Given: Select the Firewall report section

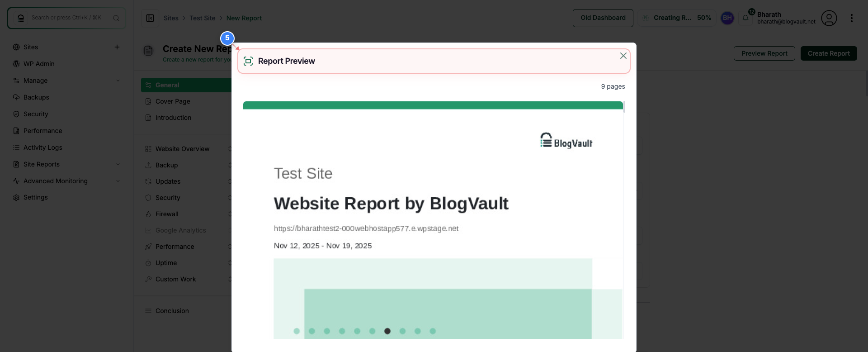Looking at the screenshot, I should tap(167, 214).
